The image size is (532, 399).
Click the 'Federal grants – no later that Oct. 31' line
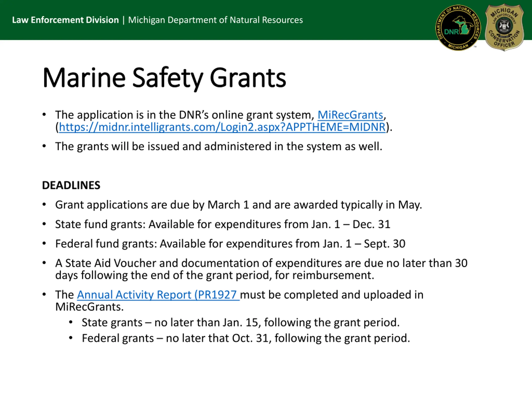246,338
